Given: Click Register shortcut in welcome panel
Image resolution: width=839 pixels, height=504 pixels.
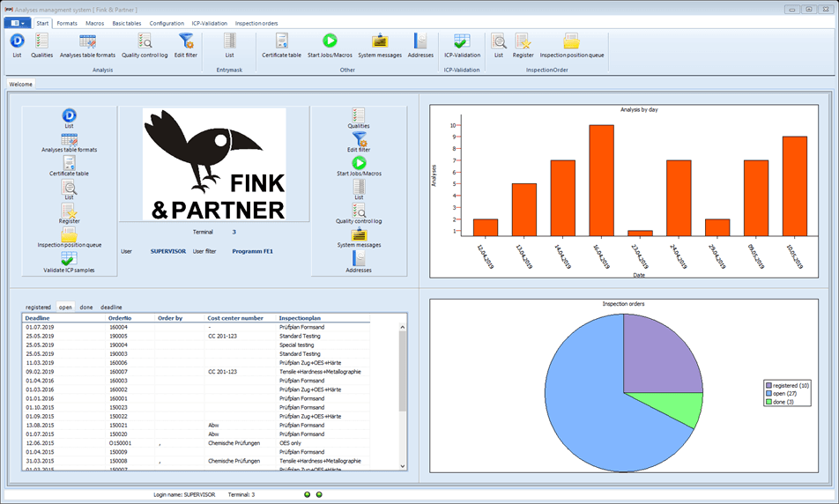Looking at the screenshot, I should pos(69,213).
